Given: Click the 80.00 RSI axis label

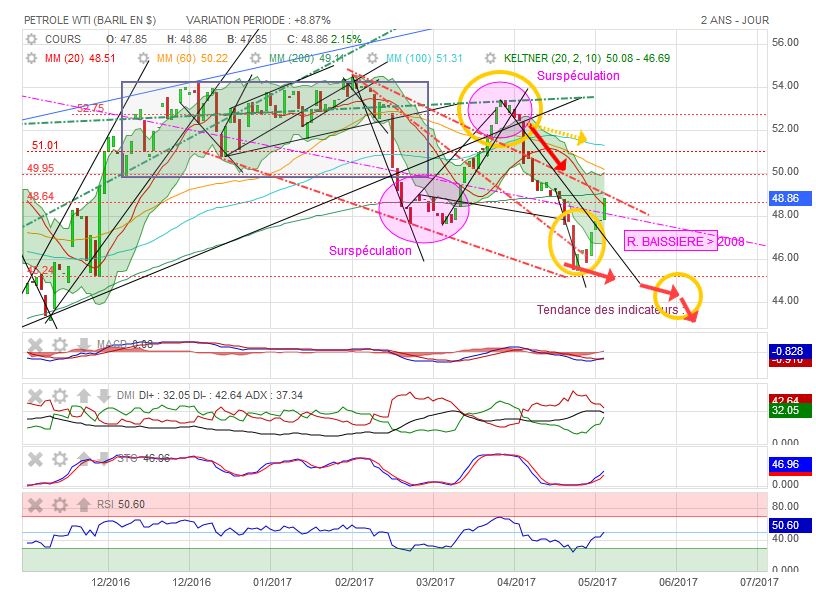Looking at the screenshot, I should [785, 506].
